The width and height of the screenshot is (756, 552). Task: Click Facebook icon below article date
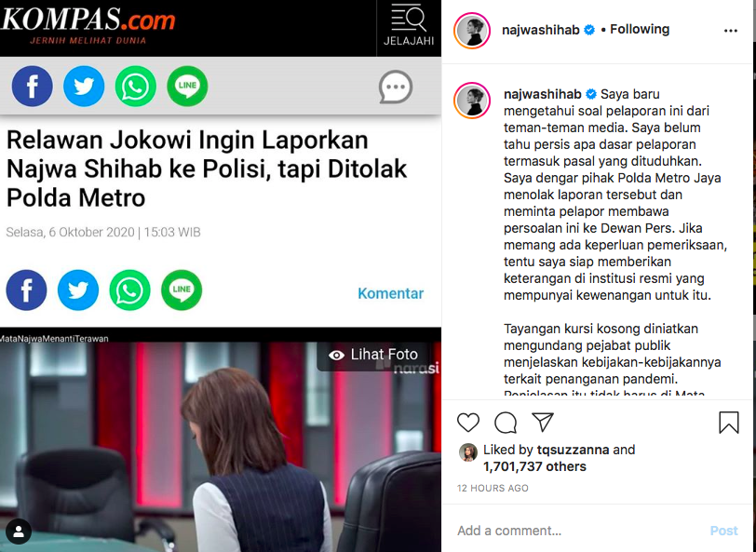point(26,290)
